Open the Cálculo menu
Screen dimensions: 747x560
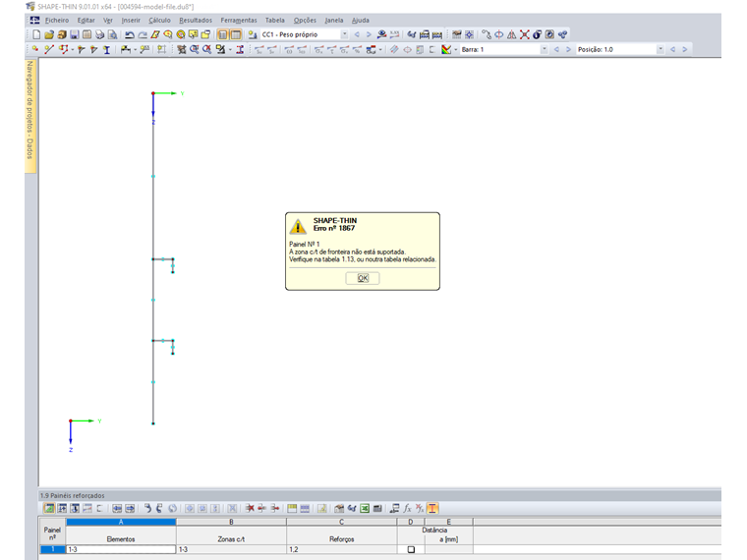coord(159,20)
